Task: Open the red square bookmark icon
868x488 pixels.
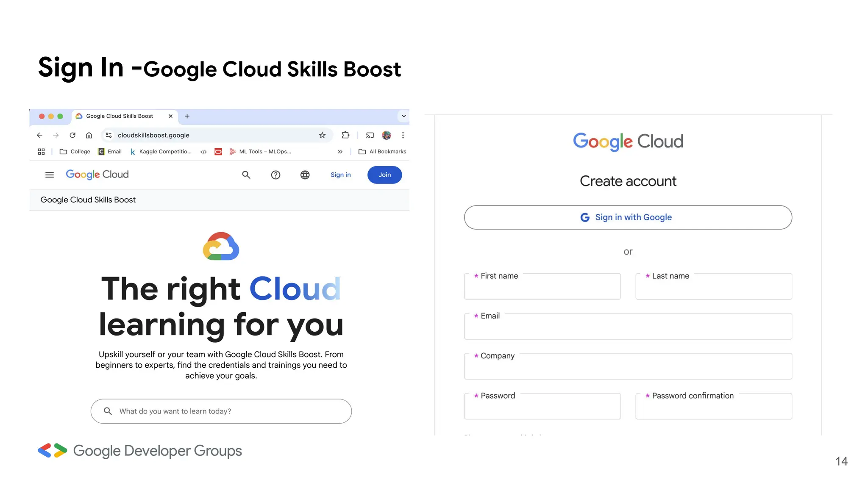Action: click(x=218, y=152)
